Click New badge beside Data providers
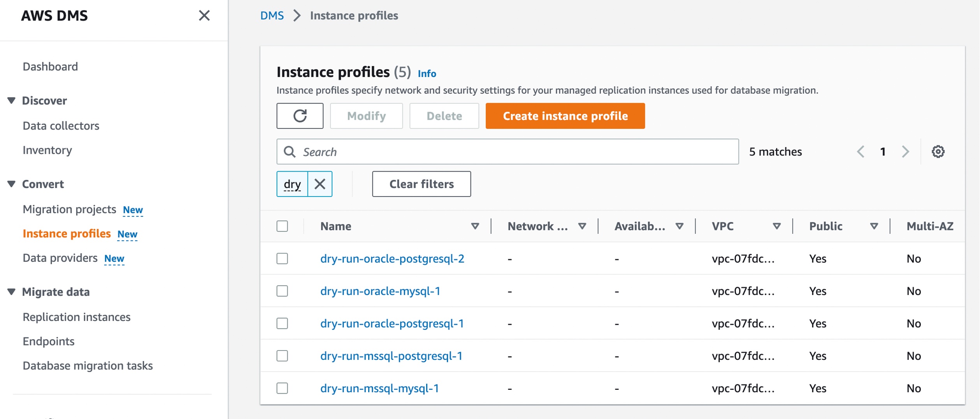Viewport: 980px width, 419px height. tap(114, 259)
